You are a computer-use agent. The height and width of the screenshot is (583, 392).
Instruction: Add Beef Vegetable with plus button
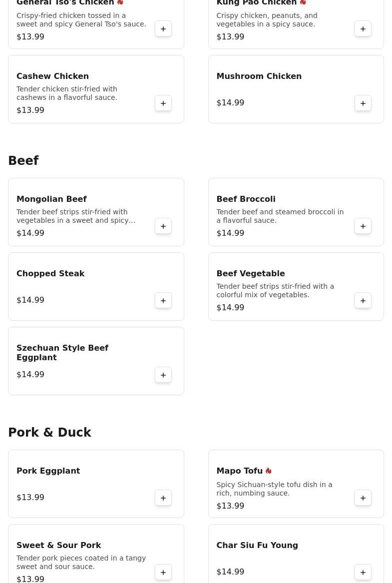click(x=363, y=301)
